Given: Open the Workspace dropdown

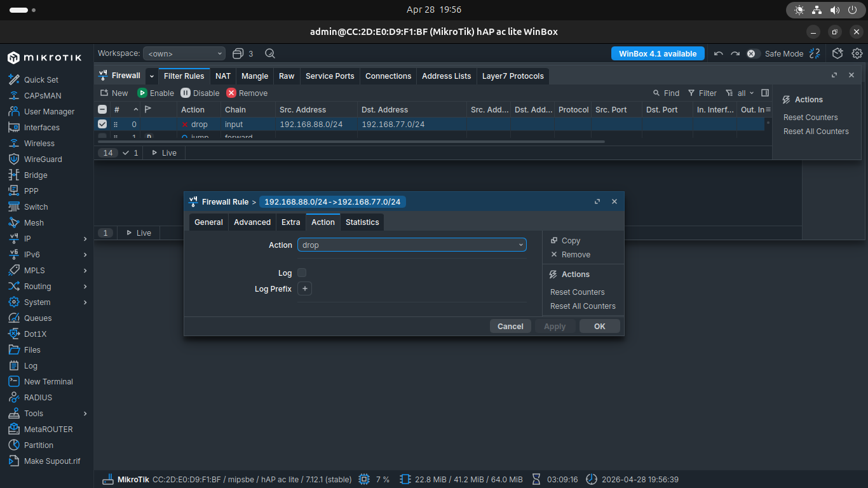Looking at the screenshot, I should coord(184,54).
